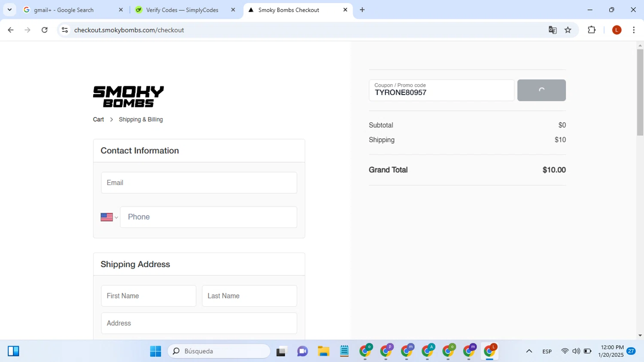This screenshot has width=644, height=362.
Task: Click the Coupon / Promo code field
Action: coord(441,90)
